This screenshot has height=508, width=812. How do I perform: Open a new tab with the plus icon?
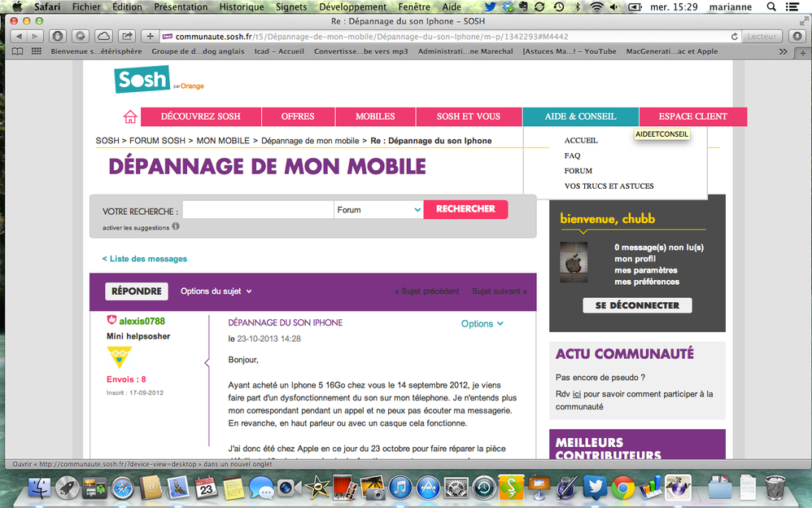[x=150, y=36]
